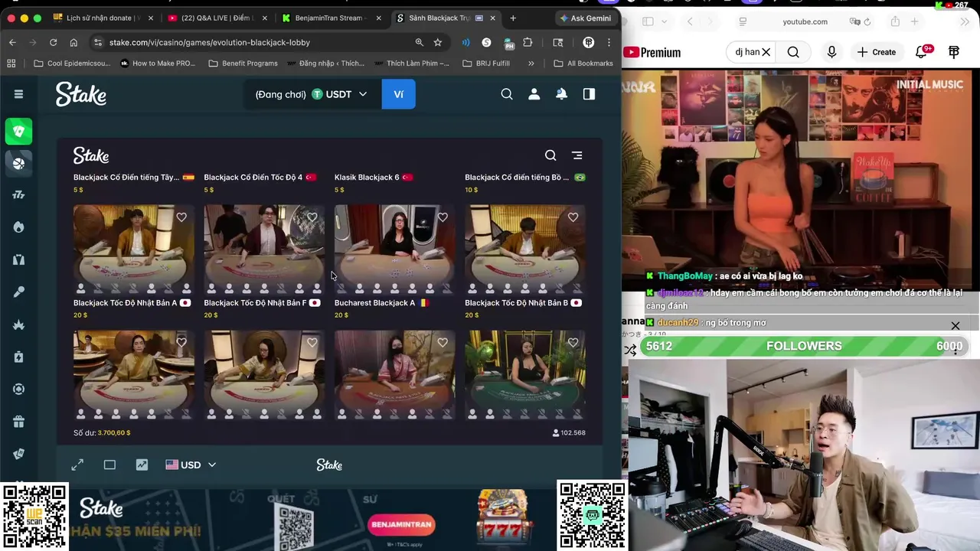Open the Casino section in Stake sidebar

(19, 131)
